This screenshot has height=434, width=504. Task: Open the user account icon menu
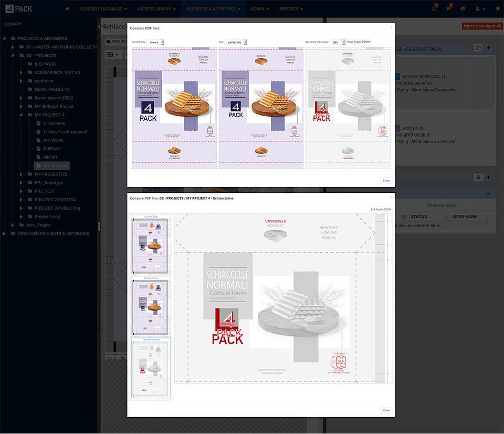point(480,9)
